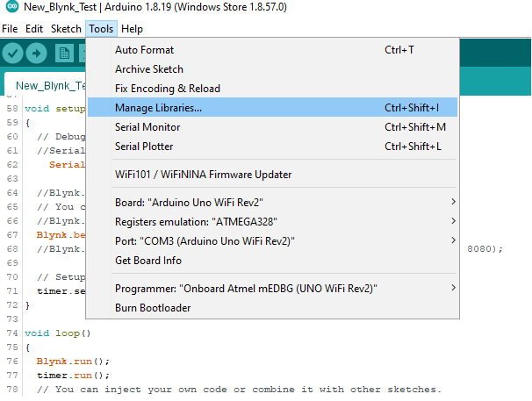Choose Fix Encoding & Reload
The width and height of the screenshot is (532, 401).
(272, 89)
